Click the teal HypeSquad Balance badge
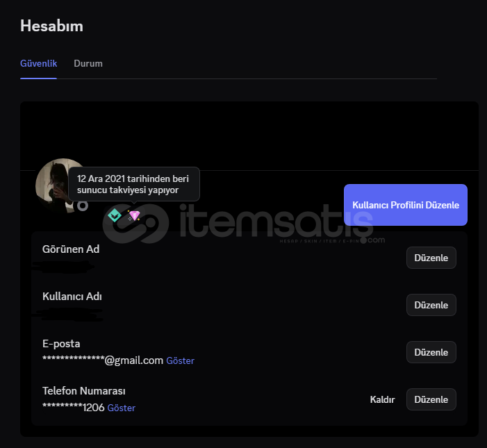The image size is (487, 448). click(115, 215)
